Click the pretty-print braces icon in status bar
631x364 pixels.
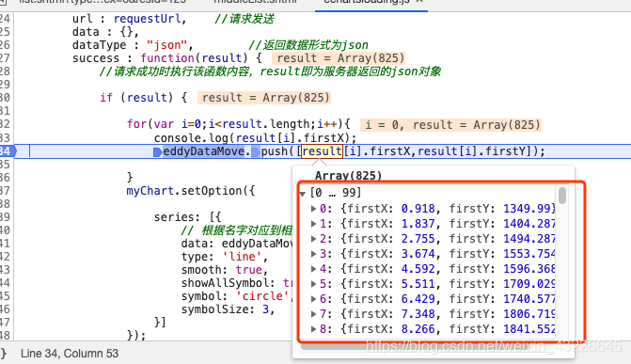[4, 354]
